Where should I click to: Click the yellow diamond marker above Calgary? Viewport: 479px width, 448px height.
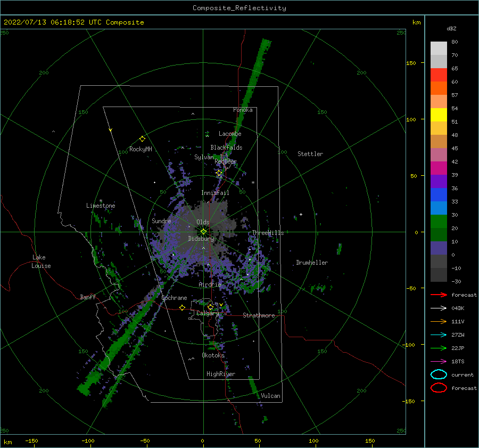tap(210, 307)
